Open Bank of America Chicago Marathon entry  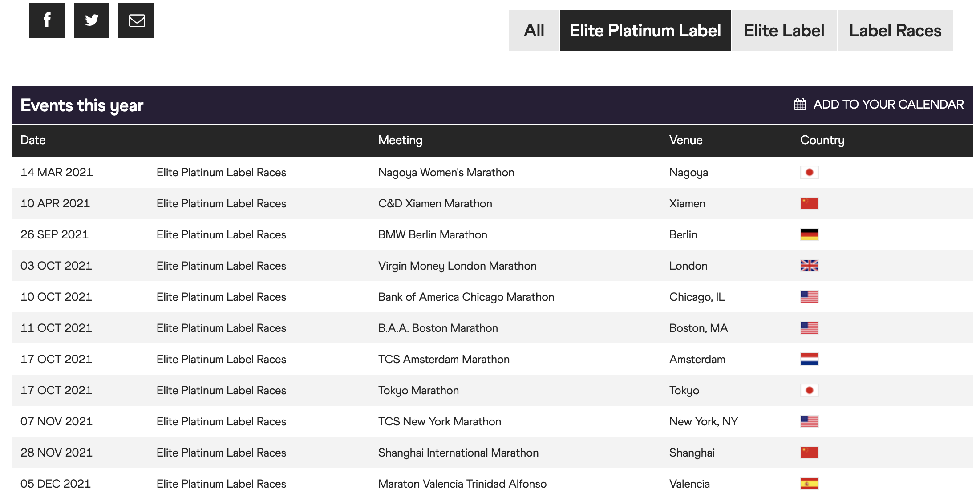pyautogui.click(x=466, y=297)
